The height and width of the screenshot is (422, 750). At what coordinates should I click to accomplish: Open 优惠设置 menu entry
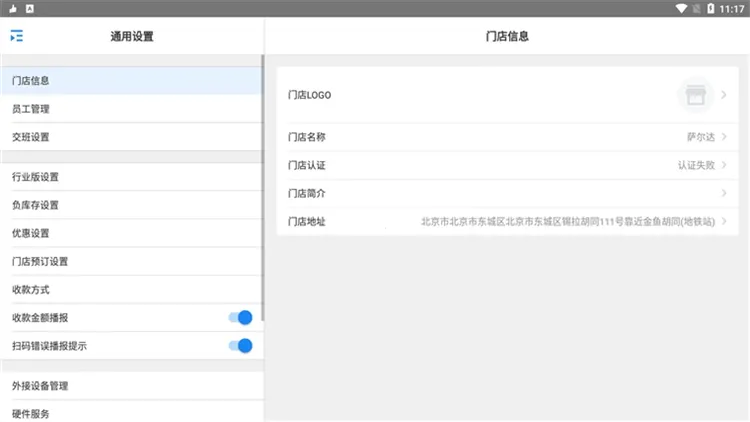tap(31, 233)
